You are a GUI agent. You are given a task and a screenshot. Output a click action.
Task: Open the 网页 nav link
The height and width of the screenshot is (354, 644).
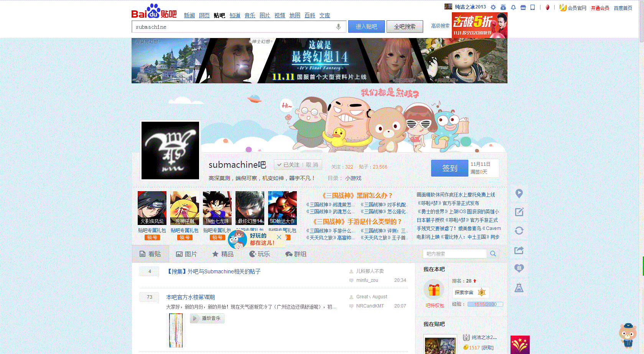[204, 15]
